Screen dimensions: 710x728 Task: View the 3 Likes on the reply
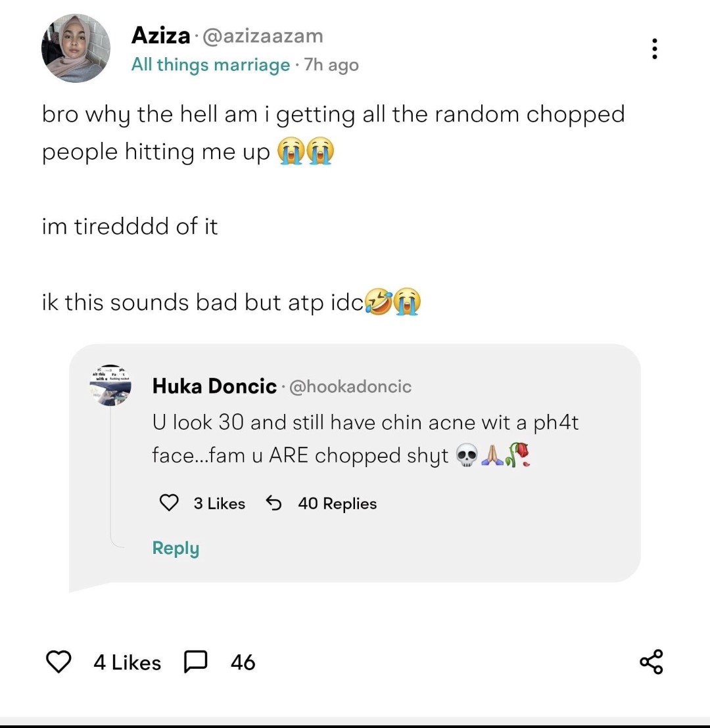(219, 503)
